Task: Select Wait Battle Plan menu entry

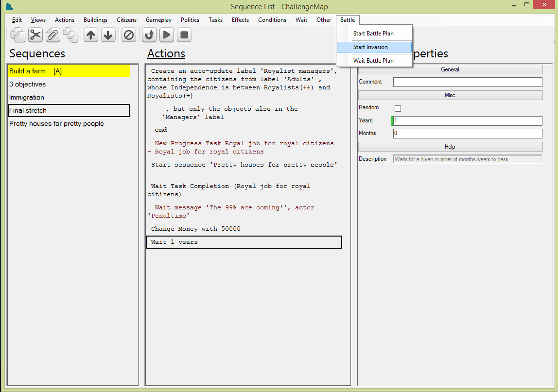Action: pyautogui.click(x=373, y=61)
